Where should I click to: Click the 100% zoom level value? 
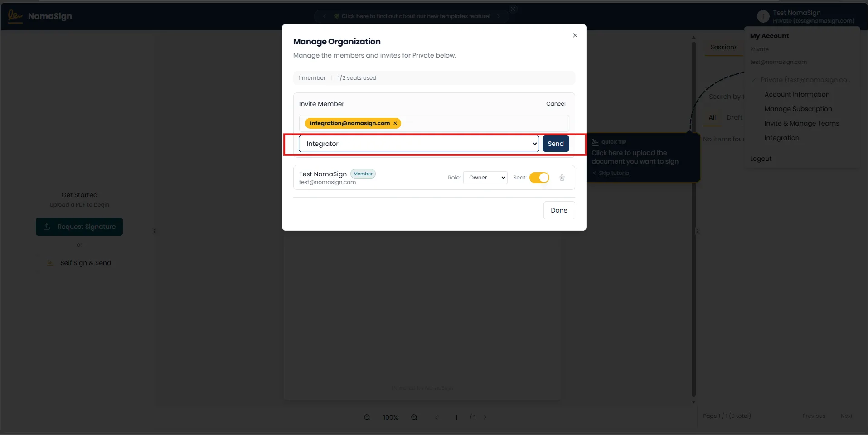391,417
